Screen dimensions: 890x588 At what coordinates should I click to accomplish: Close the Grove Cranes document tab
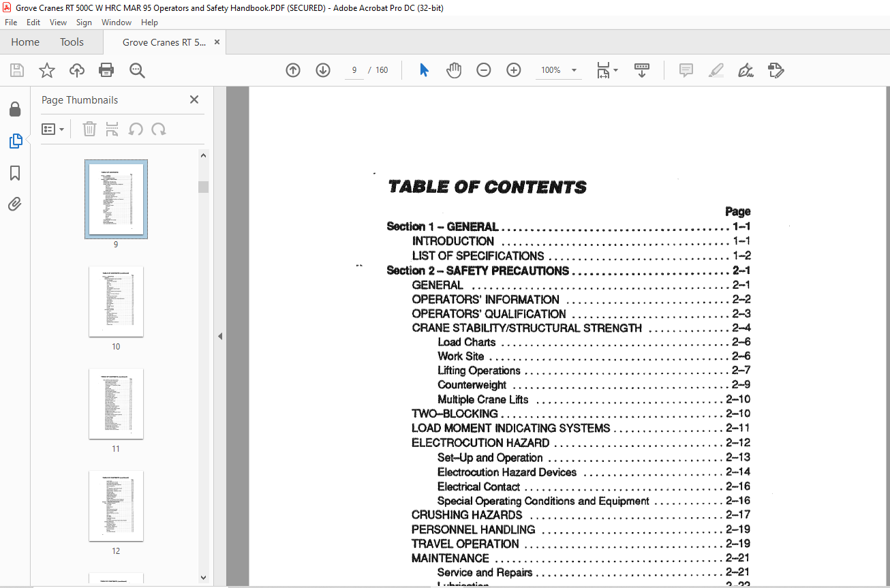coord(217,42)
